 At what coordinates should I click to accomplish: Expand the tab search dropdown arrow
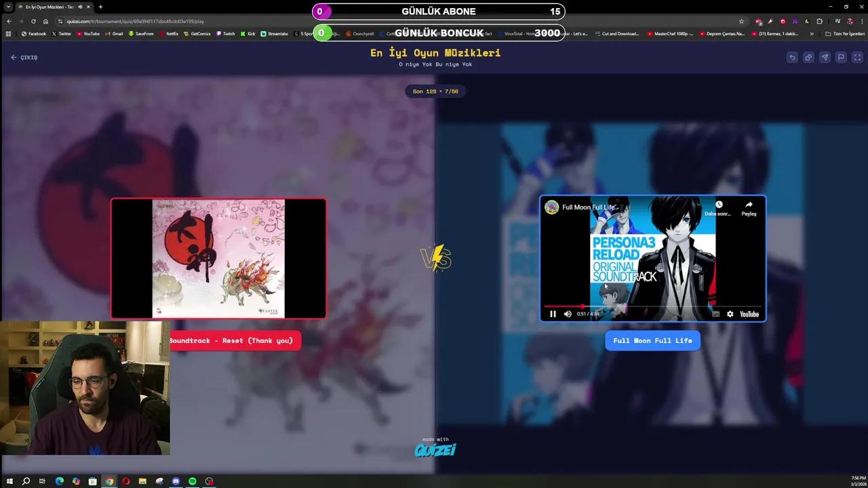pos(7,7)
